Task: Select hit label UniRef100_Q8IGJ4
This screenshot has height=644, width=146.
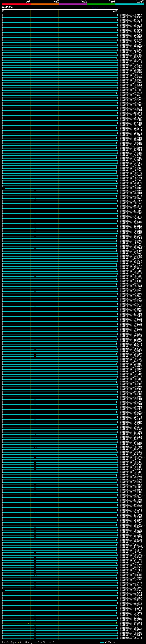Action: pyautogui.click(x=131, y=25)
